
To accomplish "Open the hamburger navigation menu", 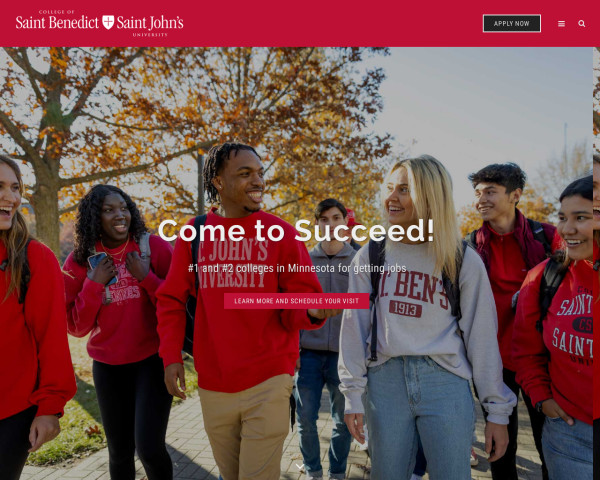I will (x=561, y=24).
